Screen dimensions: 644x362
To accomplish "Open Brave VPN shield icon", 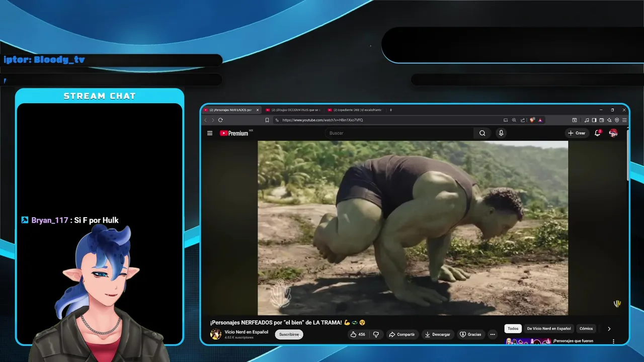I will point(617,120).
